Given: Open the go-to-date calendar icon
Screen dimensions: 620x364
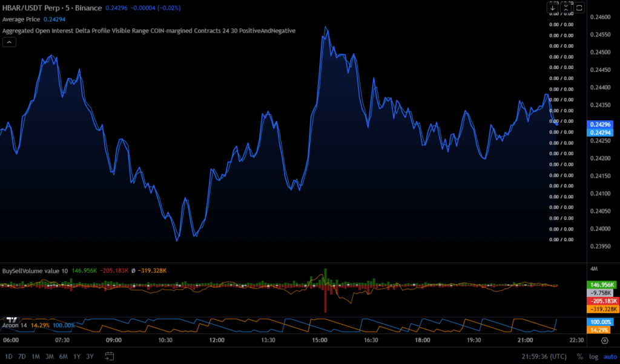Looking at the screenshot, I should [x=110, y=356].
